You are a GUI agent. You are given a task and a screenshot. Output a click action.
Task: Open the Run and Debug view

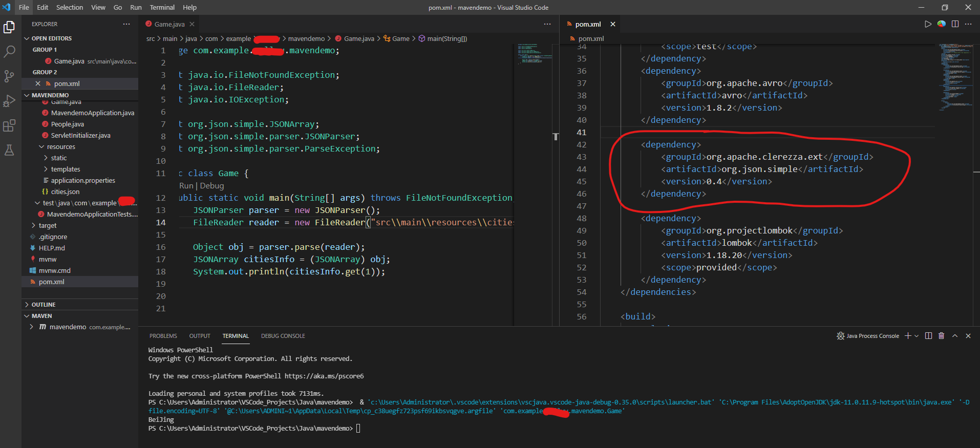pyautogui.click(x=9, y=101)
